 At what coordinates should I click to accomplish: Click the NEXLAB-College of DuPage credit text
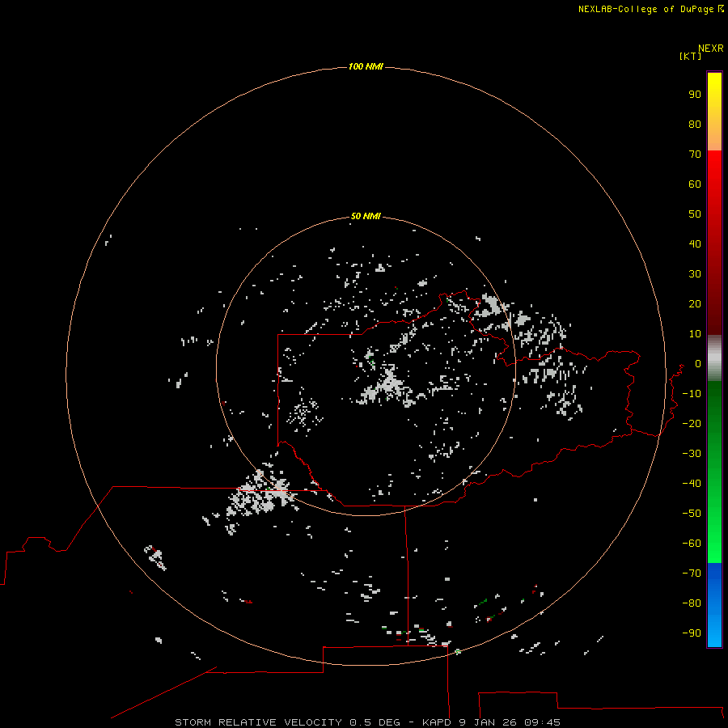[645, 9]
